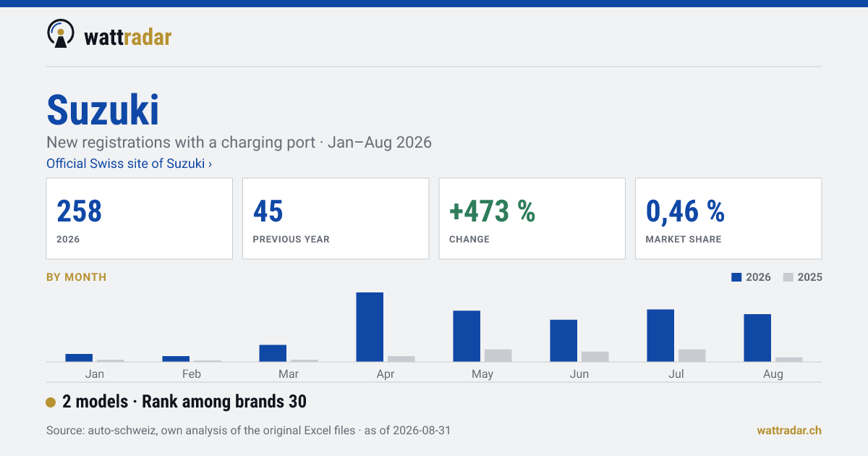Viewport: 868px width, 456px height.
Task: Click the May axis label
Action: (482, 374)
